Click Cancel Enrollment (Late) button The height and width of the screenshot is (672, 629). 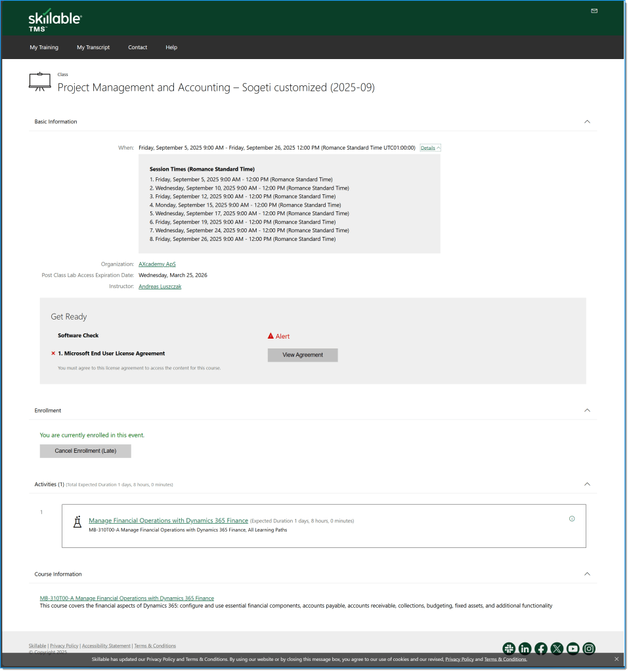click(85, 451)
